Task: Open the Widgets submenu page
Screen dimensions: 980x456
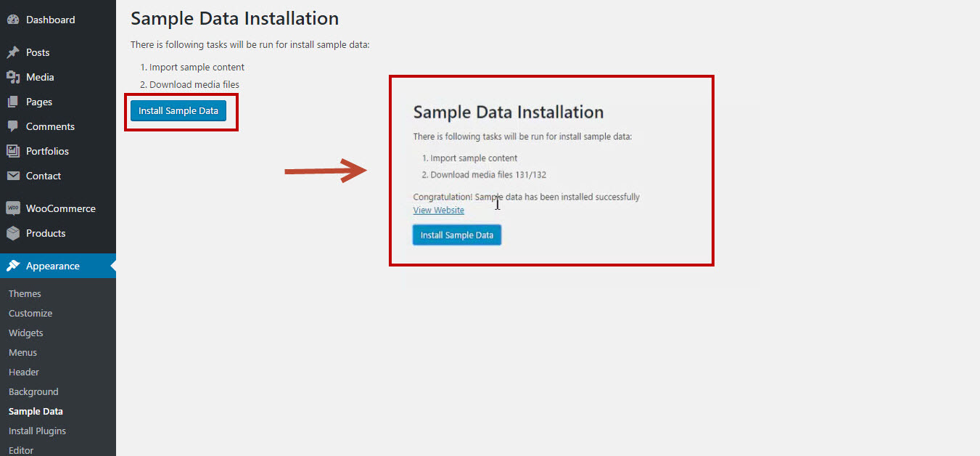Action: coord(26,333)
